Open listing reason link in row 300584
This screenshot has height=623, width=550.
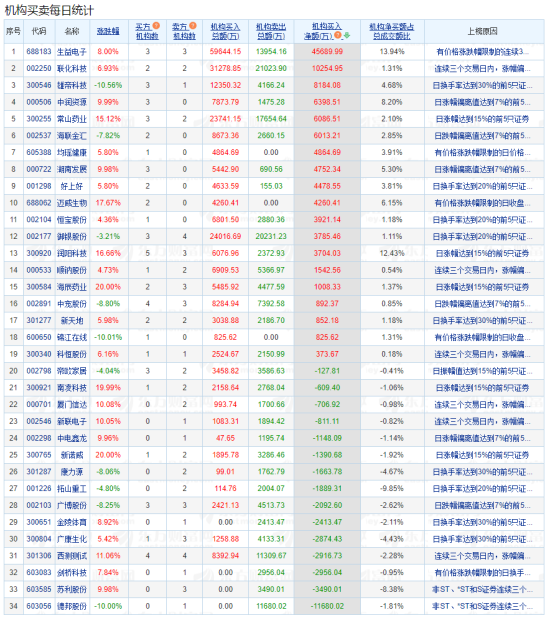pos(482,287)
